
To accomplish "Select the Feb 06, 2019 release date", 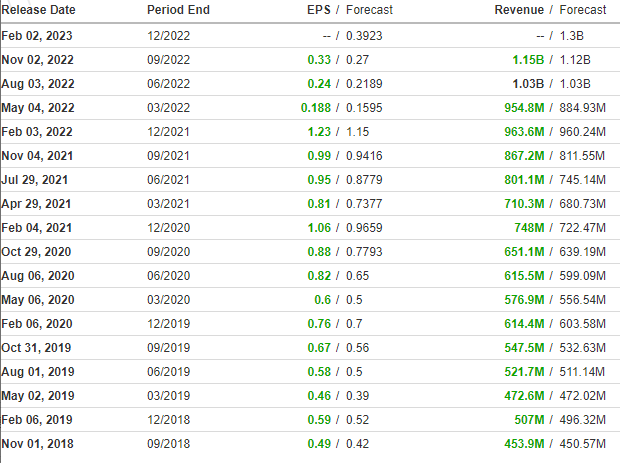I will 37,420.
